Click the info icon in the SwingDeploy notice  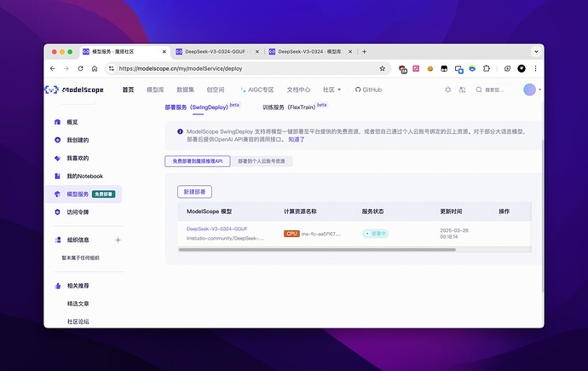tap(180, 131)
